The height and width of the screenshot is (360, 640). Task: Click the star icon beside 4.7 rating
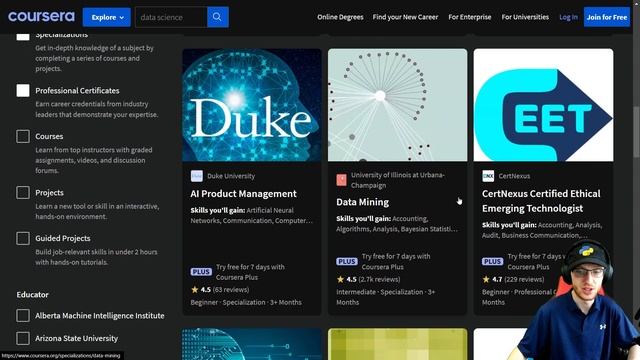[486, 279]
